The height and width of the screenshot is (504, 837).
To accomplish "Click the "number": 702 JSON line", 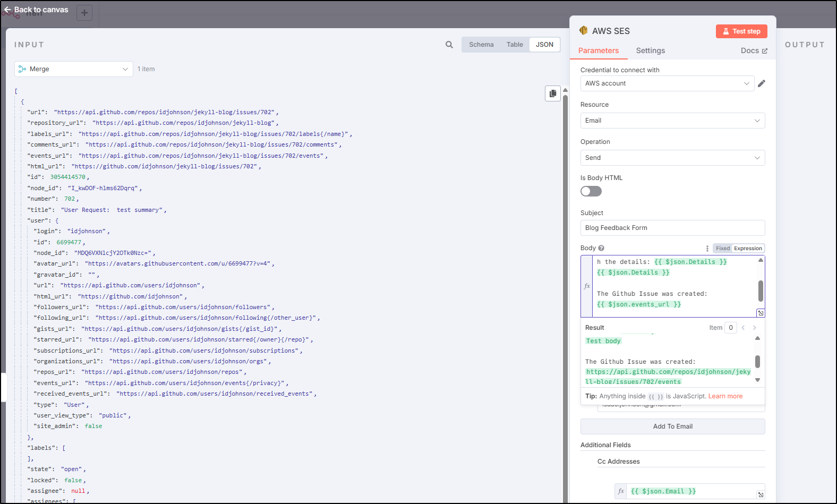I will [53, 199].
